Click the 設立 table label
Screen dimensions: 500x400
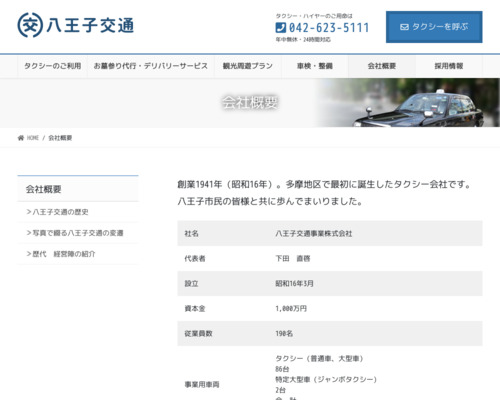coord(191,284)
